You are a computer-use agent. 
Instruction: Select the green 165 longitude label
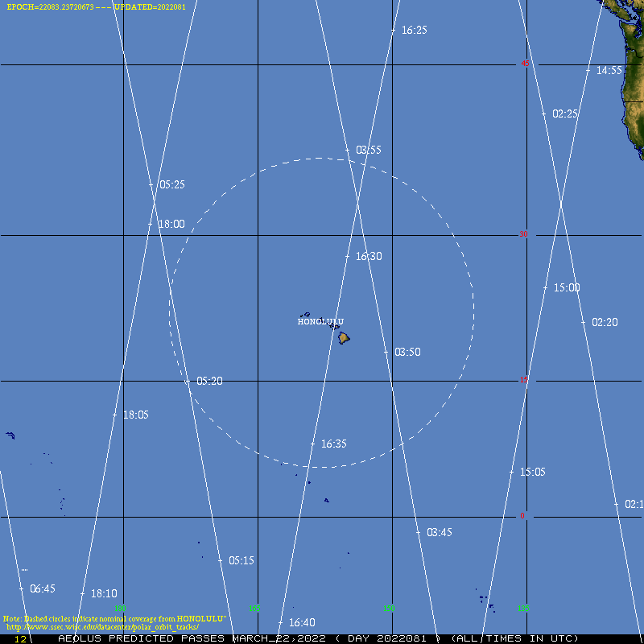(254, 609)
